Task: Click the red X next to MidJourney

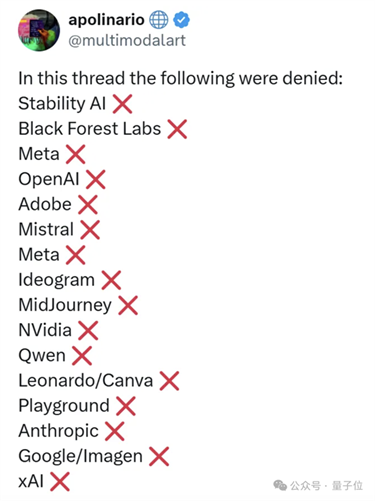Action: point(128,305)
